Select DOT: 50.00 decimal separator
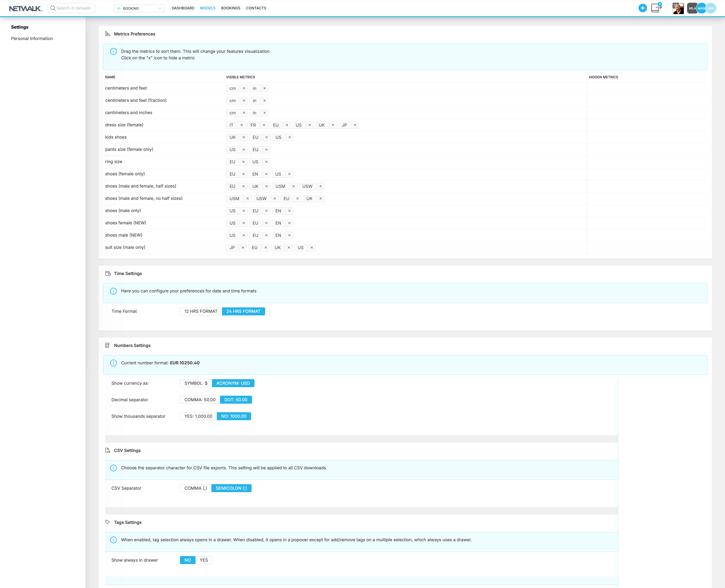The width and height of the screenshot is (725, 588). [236, 400]
